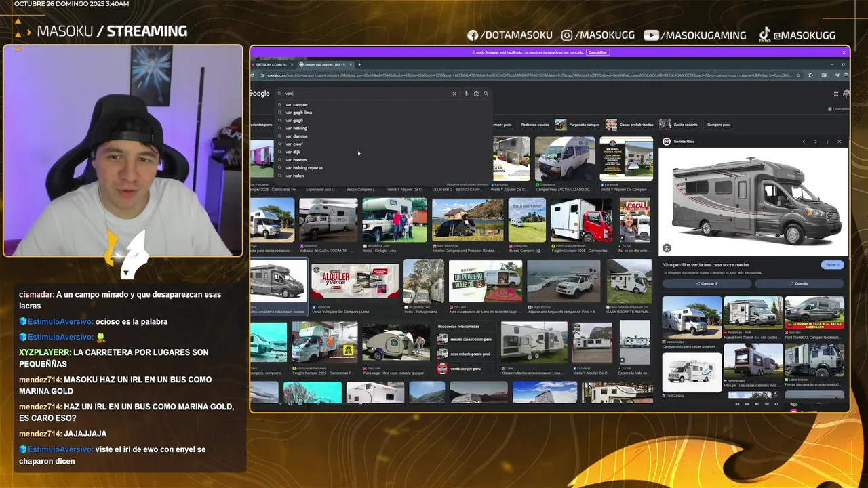The image size is (868, 488).
Task: Select the 'Casita rodante' filter chip
Action: [x=679, y=125]
